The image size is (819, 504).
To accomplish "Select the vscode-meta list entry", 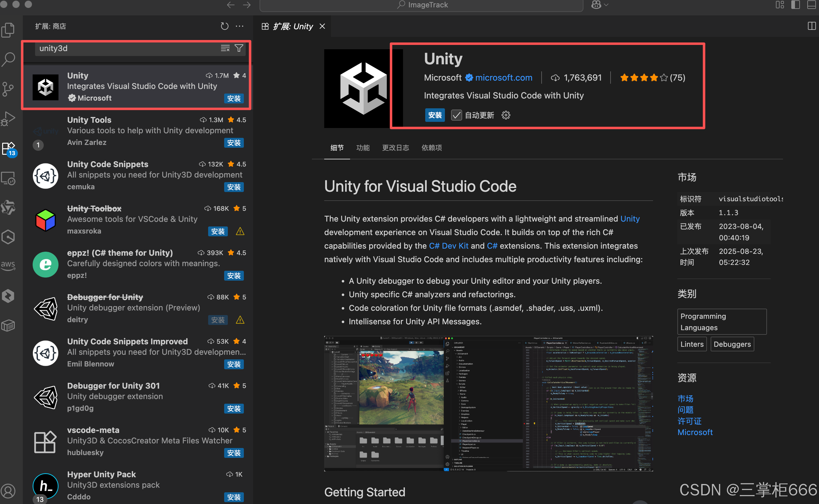I will [x=138, y=442].
